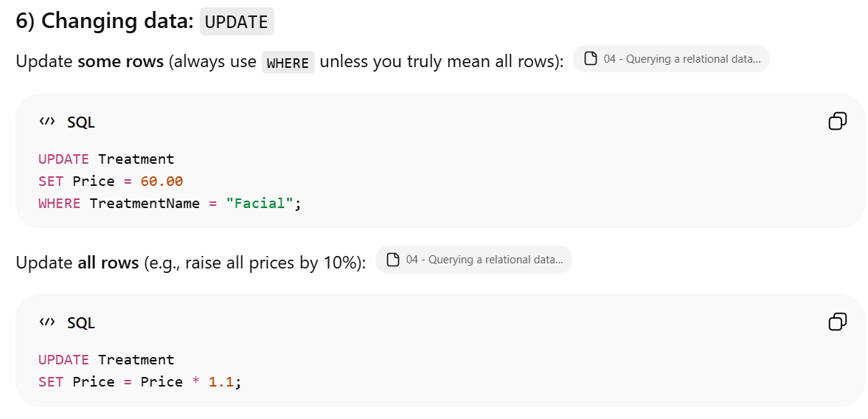
Task: Click document icon in citation after 'by 10%):'
Action: (393, 260)
